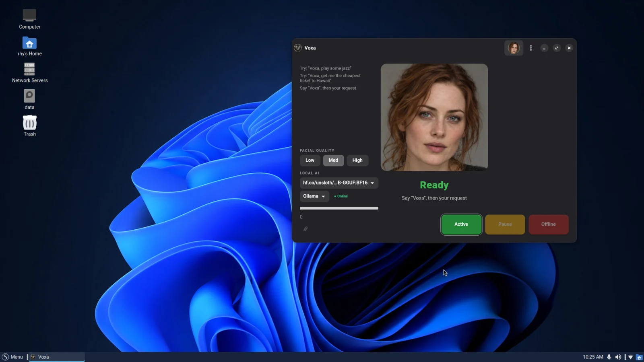Click the network wifi icon in tray
This screenshot has height=362, width=644.
coord(631,357)
